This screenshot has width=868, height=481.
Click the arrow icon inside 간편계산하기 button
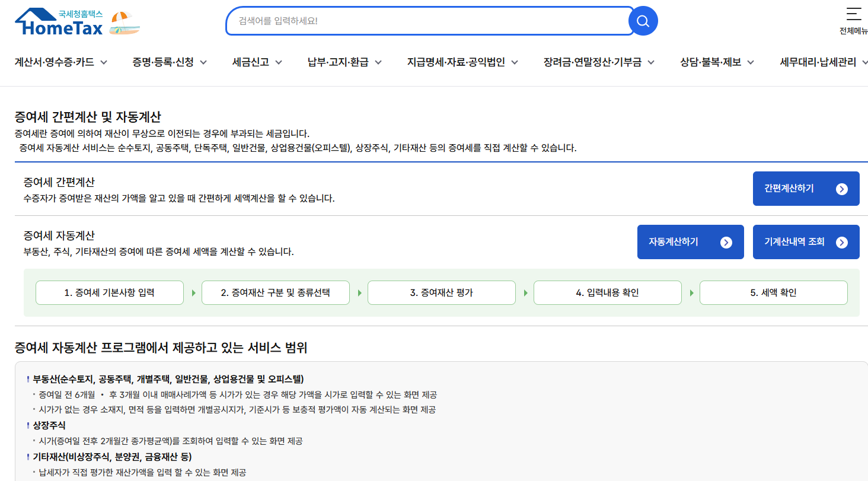coord(841,188)
